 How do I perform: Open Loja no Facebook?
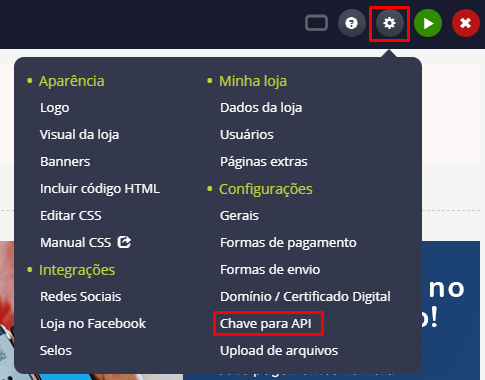coord(93,324)
